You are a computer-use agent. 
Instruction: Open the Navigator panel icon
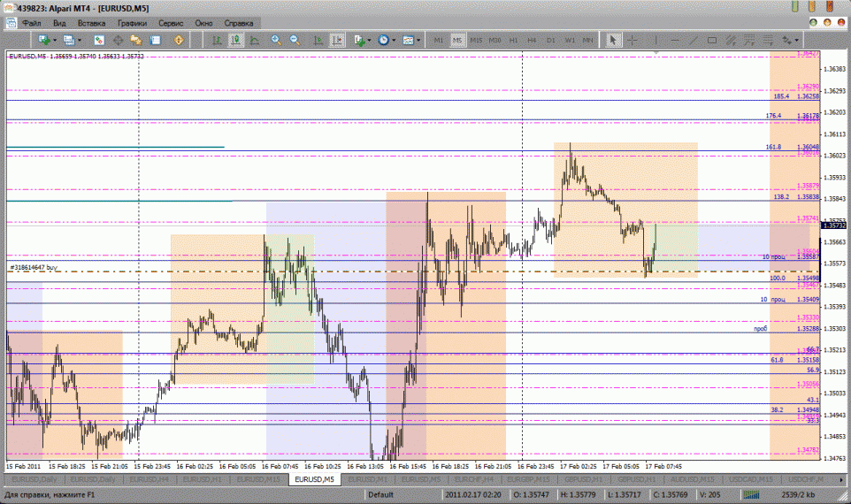[x=135, y=40]
